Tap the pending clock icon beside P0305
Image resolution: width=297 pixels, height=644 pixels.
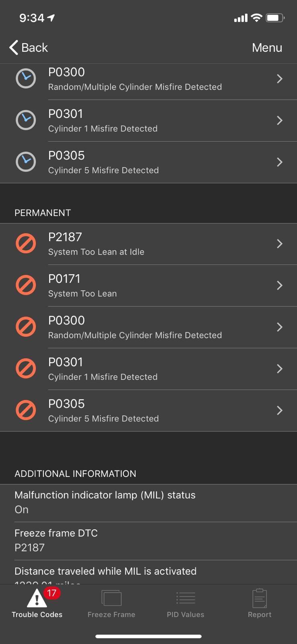26,162
